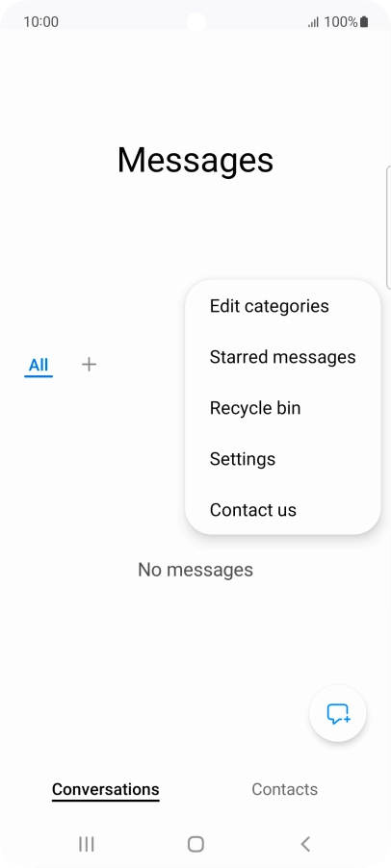Image resolution: width=391 pixels, height=868 pixels.
Task: Tap the compose new message bubble icon
Action: tap(337, 714)
